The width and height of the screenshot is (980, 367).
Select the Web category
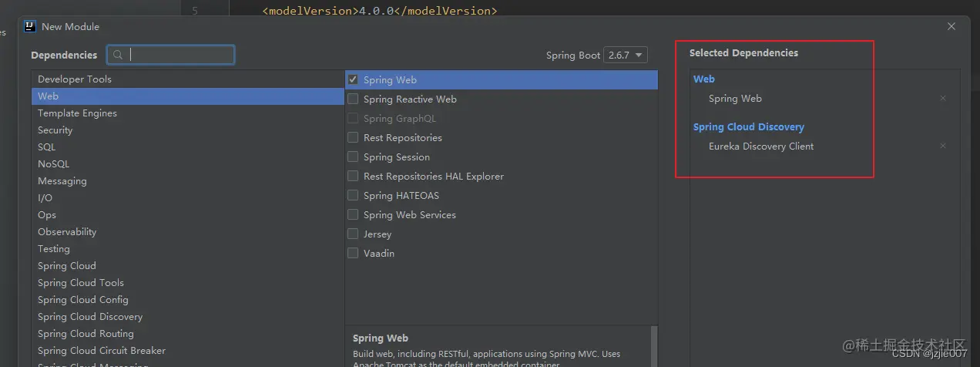click(x=188, y=96)
